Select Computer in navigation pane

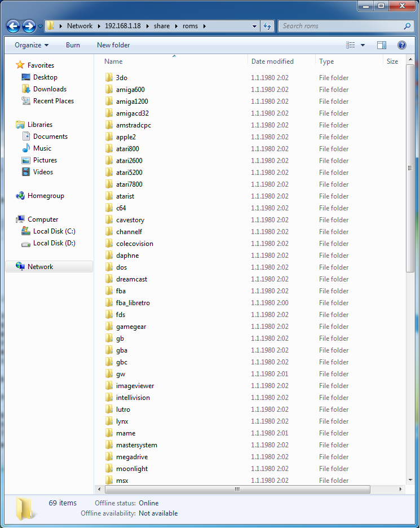[43, 219]
